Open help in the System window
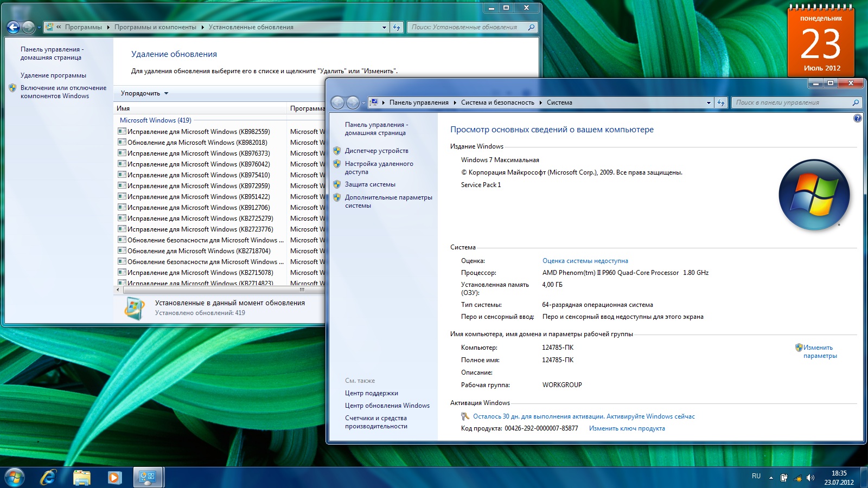Screen dimensions: 868x488 [857, 118]
